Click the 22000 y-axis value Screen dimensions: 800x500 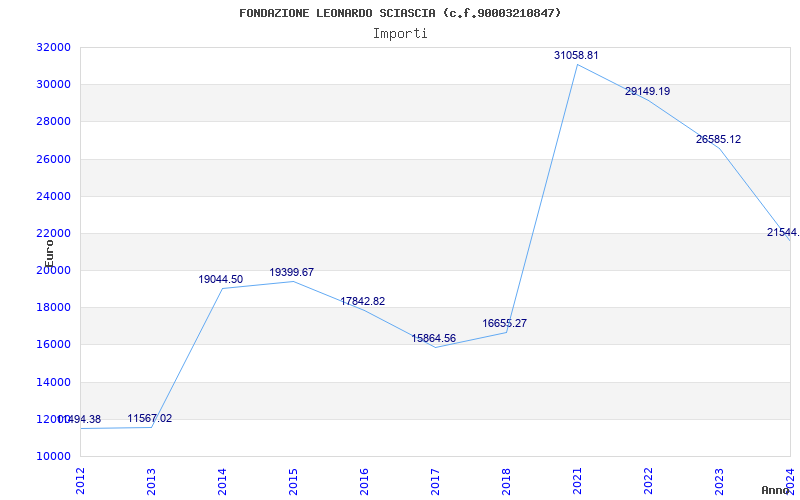(53, 234)
